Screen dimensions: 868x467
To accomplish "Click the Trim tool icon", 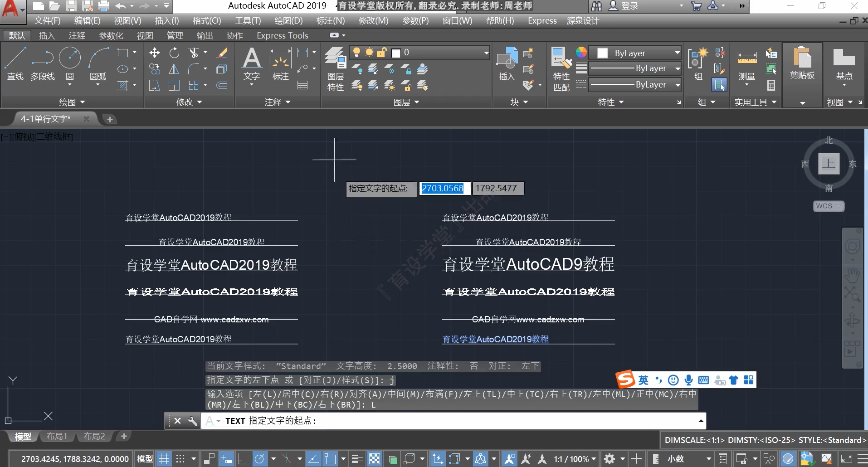I will pyautogui.click(x=194, y=53).
